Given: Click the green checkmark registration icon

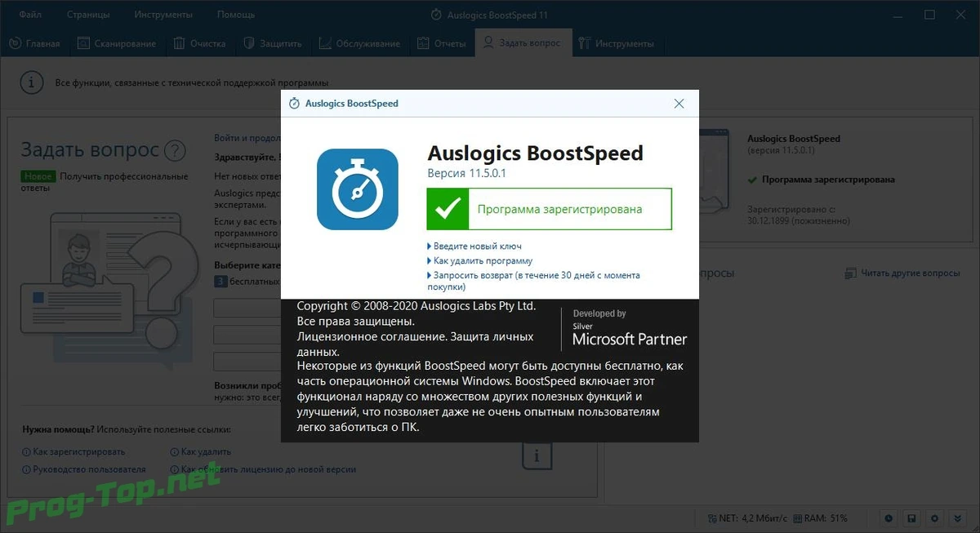Looking at the screenshot, I should click(x=448, y=209).
